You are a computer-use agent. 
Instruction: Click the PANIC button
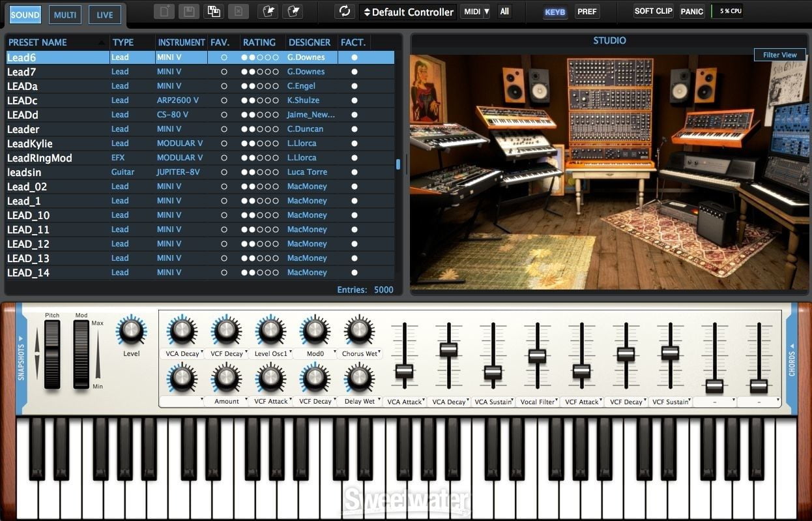point(692,11)
